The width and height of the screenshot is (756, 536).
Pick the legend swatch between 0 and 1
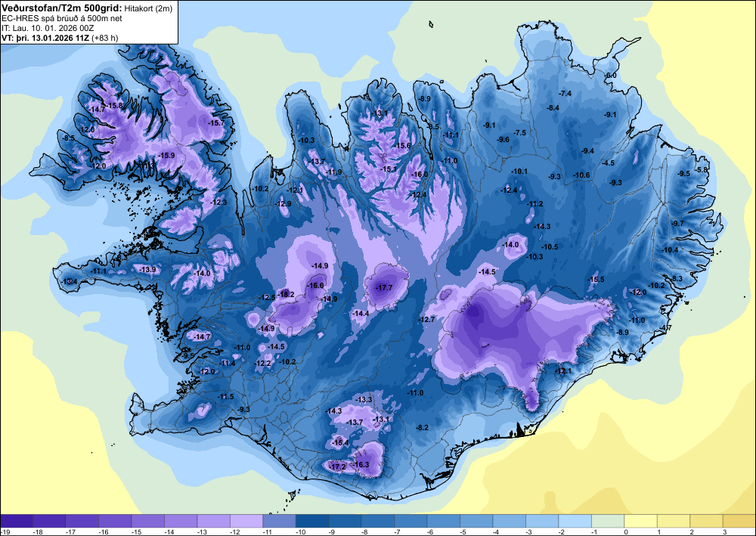[641, 521]
